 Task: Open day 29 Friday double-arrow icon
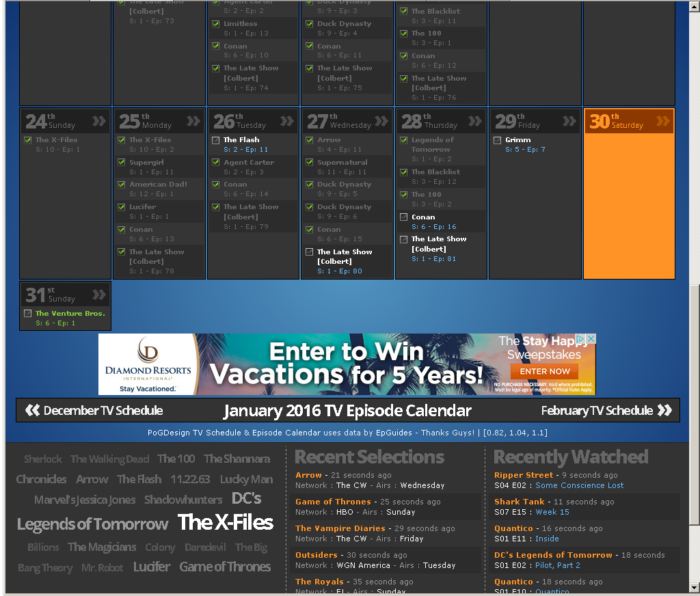[569, 121]
